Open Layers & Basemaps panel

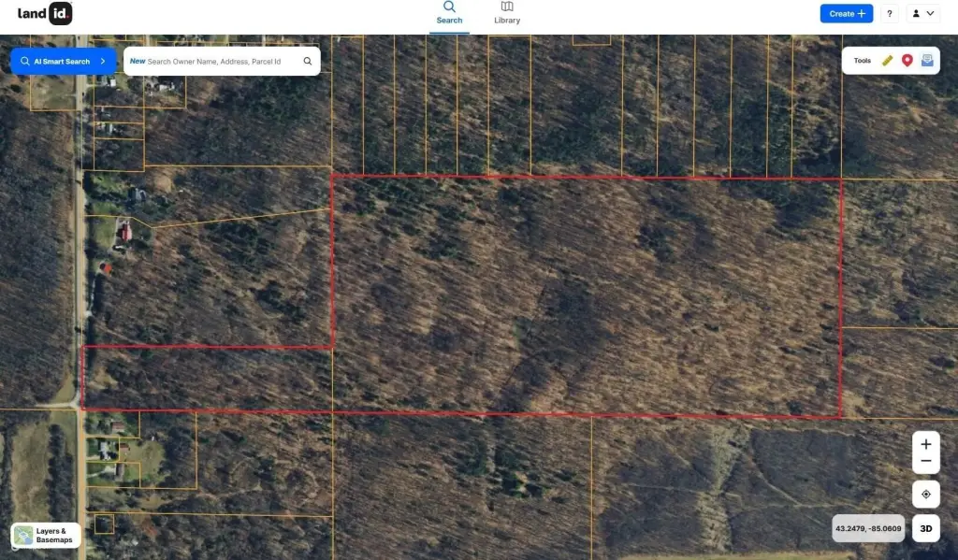point(46,536)
